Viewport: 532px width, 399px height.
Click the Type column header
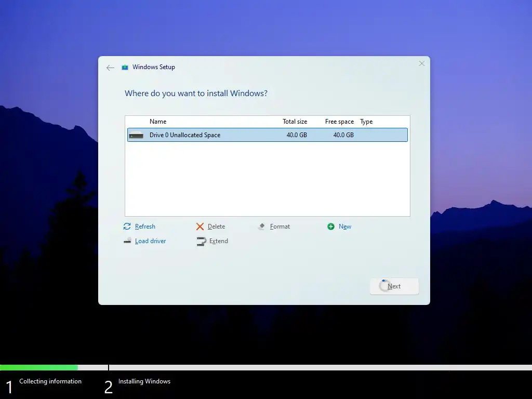click(x=366, y=122)
